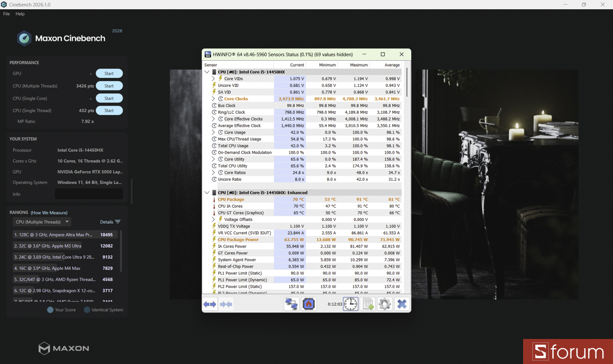This screenshot has height=364, width=613.
Task: Start the CPU (Single Thread) test
Action: (109, 110)
